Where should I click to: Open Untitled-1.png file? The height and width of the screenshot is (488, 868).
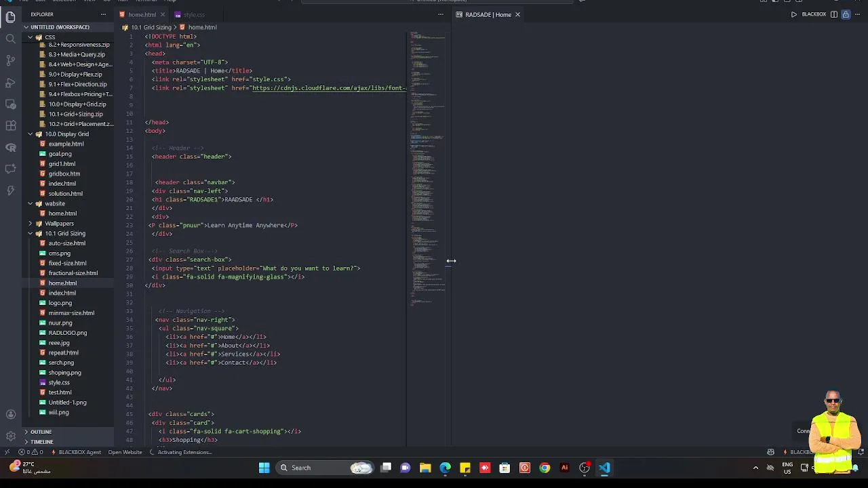pyautogui.click(x=67, y=403)
